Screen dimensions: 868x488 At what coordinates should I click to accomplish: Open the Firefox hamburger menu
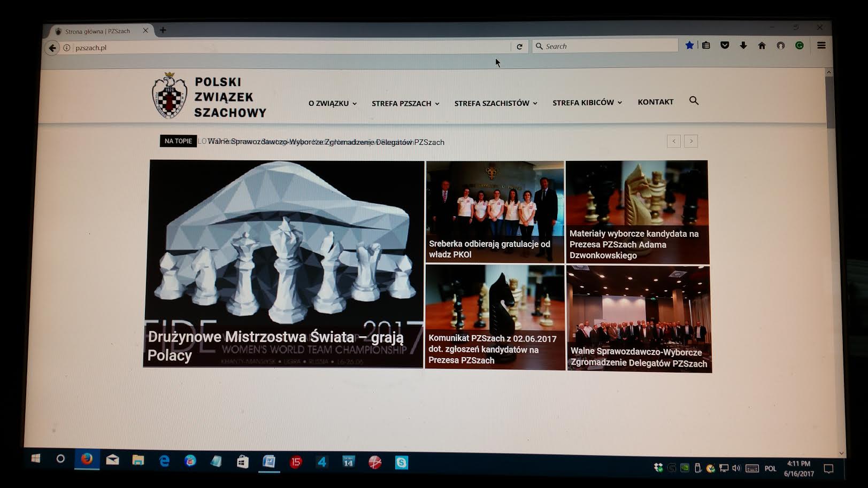(x=821, y=45)
